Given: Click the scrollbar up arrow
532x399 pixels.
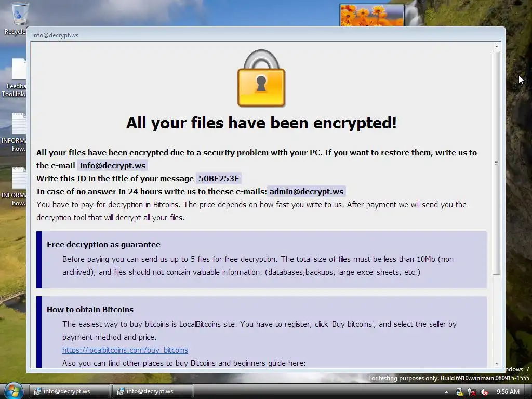Looking at the screenshot, I should 496,46.
